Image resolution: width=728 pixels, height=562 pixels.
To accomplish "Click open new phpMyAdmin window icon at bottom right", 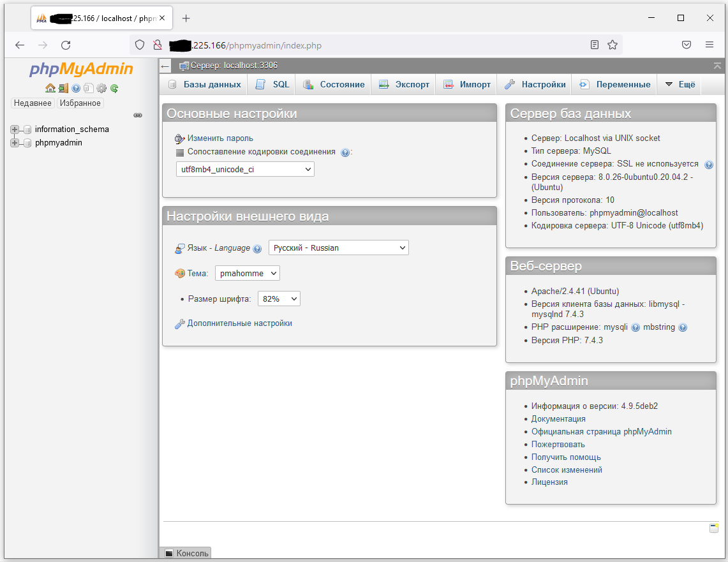I will point(713,528).
